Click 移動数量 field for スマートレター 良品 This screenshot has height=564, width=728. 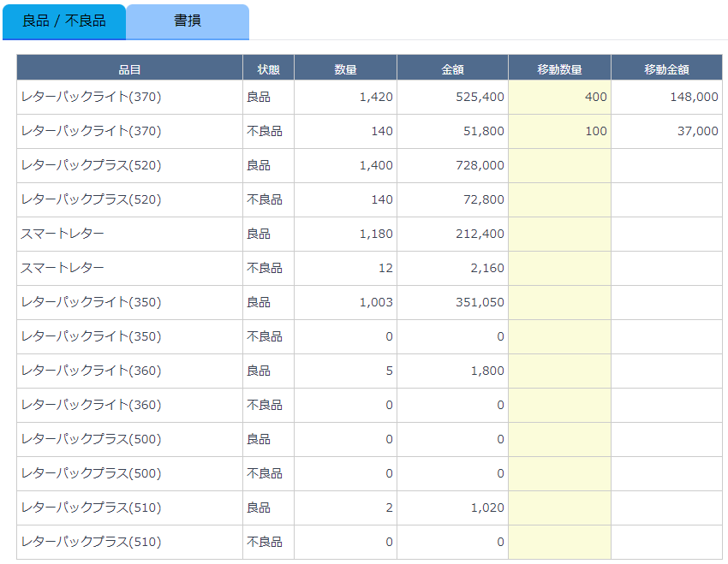pyautogui.click(x=559, y=235)
